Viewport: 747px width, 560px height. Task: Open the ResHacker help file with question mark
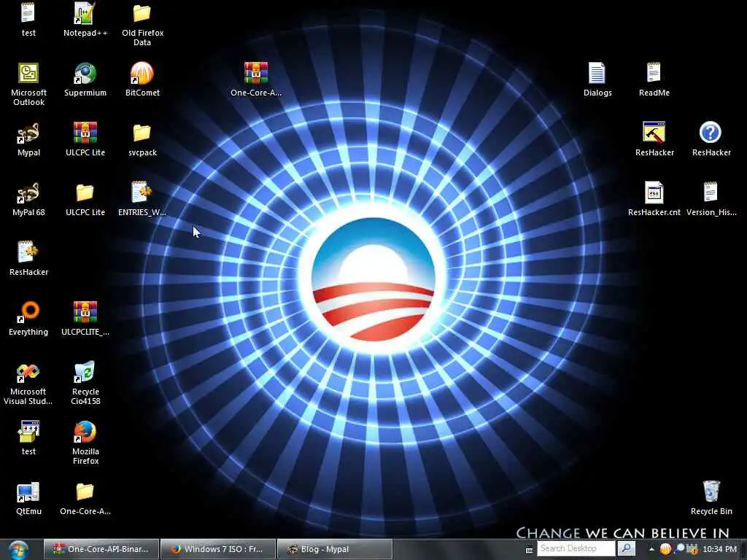tap(711, 133)
